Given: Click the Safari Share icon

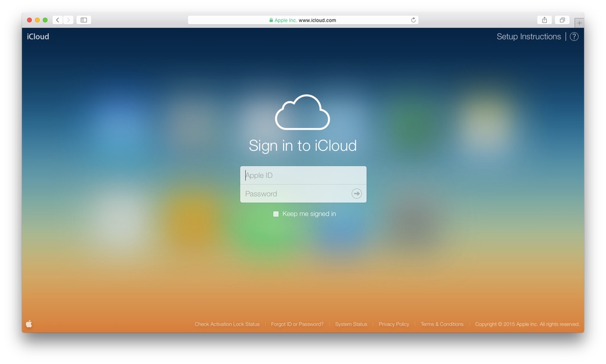Looking at the screenshot, I should click(x=544, y=20).
